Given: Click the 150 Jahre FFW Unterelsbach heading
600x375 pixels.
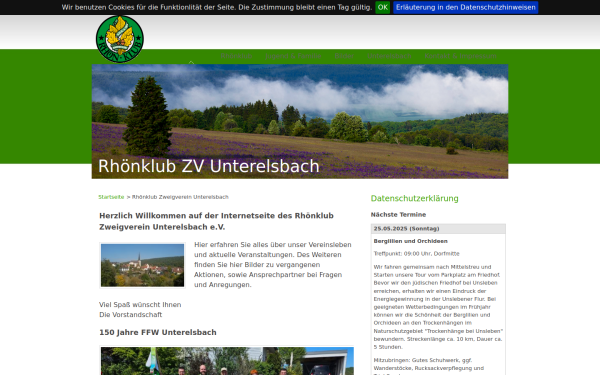Looking at the screenshot, I should (x=158, y=332).
